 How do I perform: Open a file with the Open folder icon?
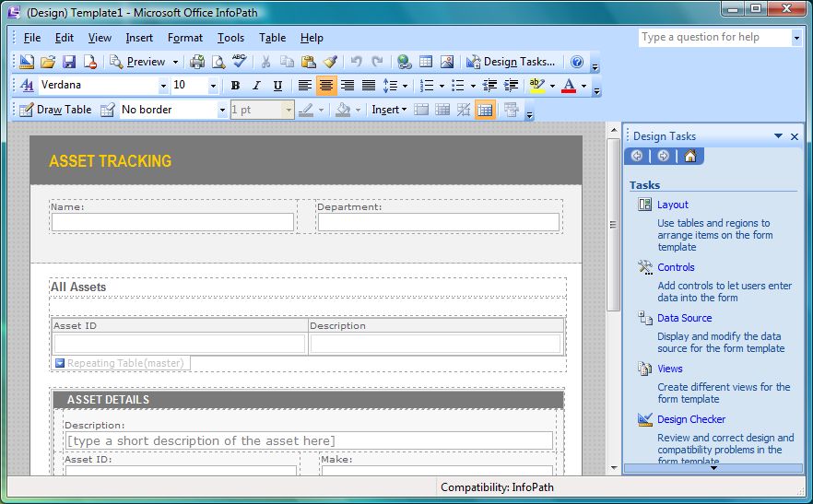point(48,62)
